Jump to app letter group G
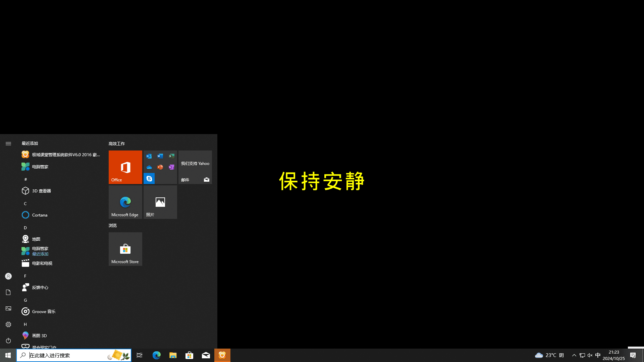The width and height of the screenshot is (644, 362). point(25,300)
